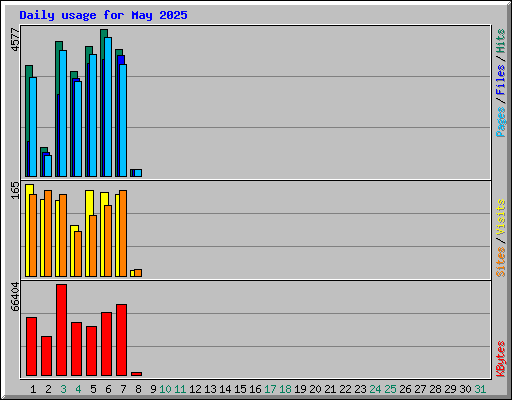
Task: Click the orange sites bar for day 8
Action: point(138,273)
